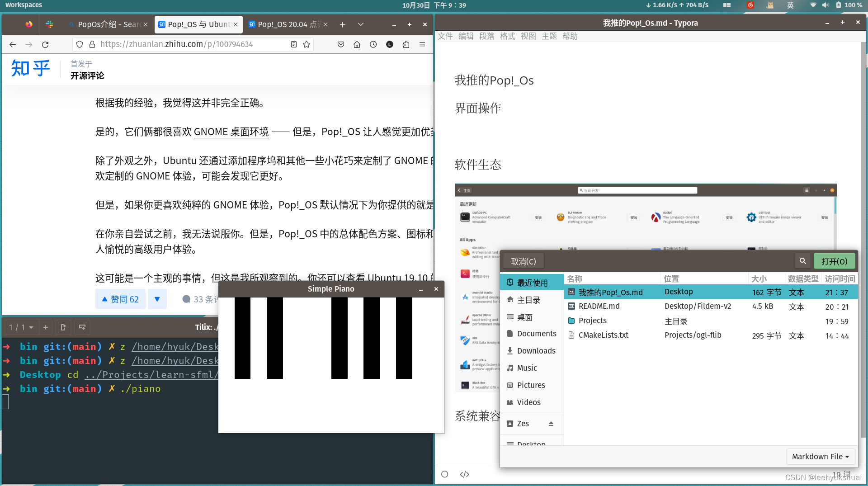Screen dimensions: 868x486
Task: Open Typora 格式 menu
Action: [x=507, y=36]
